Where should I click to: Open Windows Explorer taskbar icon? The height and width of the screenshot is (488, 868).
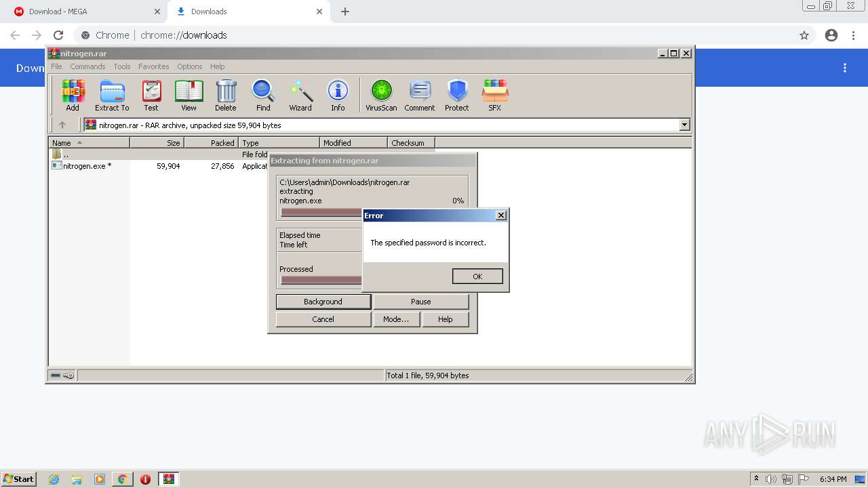point(77,479)
